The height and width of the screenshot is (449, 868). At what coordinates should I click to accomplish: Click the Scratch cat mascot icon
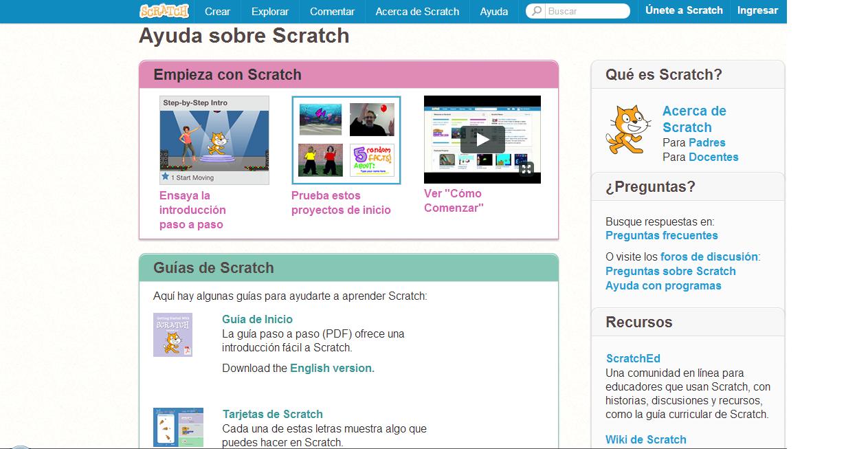click(x=627, y=129)
